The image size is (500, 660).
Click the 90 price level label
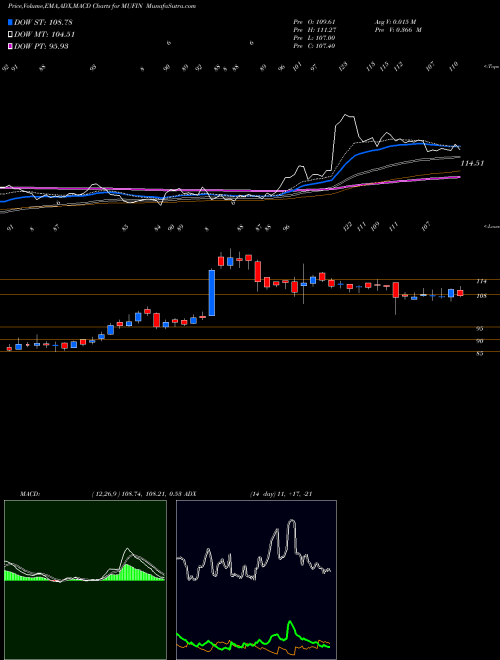[x=479, y=341]
